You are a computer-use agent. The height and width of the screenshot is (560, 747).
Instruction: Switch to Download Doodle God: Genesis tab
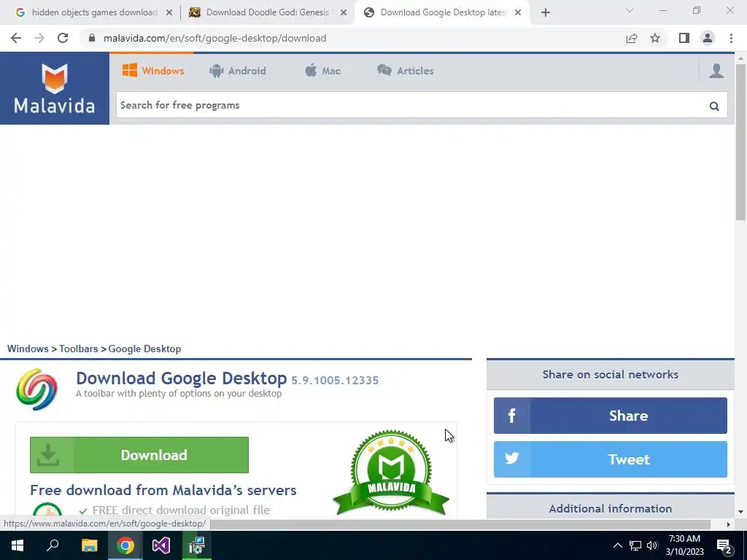point(267,12)
